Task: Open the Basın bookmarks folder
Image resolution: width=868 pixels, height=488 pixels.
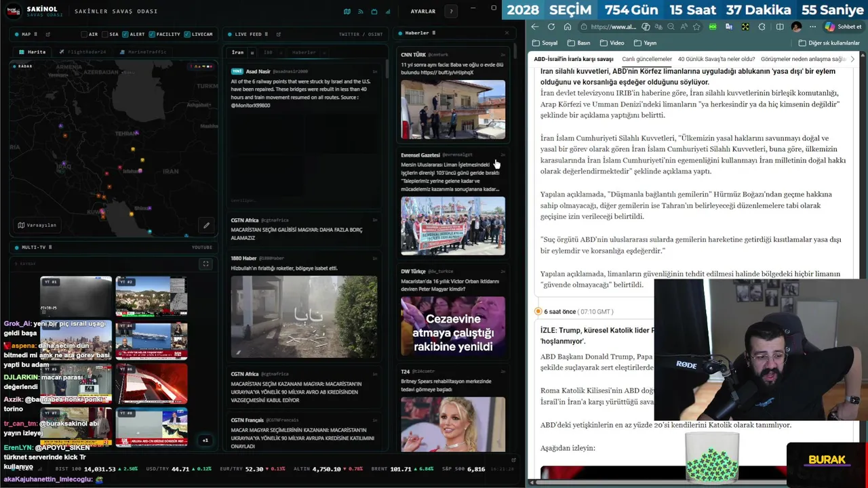Action: coord(578,43)
